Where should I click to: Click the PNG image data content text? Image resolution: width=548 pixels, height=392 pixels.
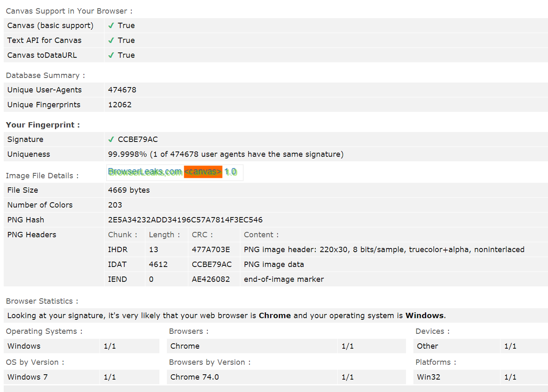(x=274, y=264)
